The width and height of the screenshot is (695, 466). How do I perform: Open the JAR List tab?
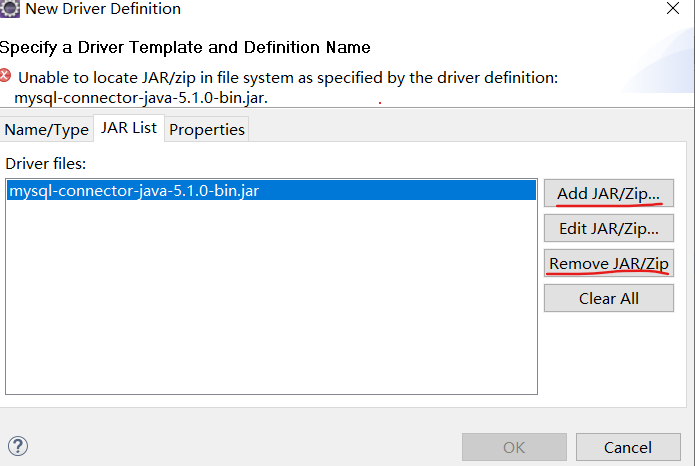click(x=129, y=128)
